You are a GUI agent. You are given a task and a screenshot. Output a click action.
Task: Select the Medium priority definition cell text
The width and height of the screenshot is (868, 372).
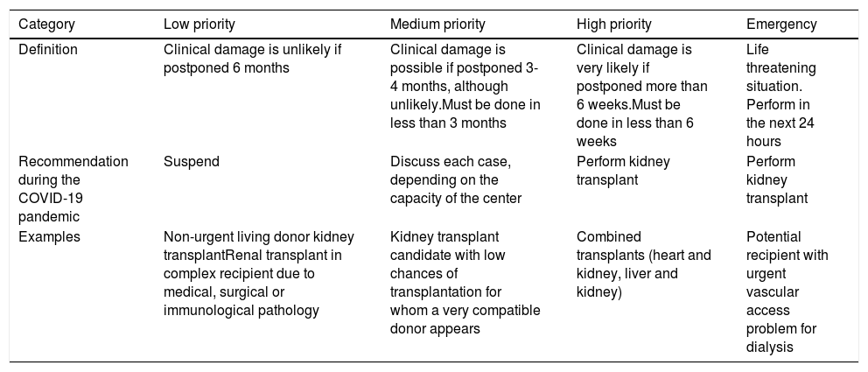point(465,86)
